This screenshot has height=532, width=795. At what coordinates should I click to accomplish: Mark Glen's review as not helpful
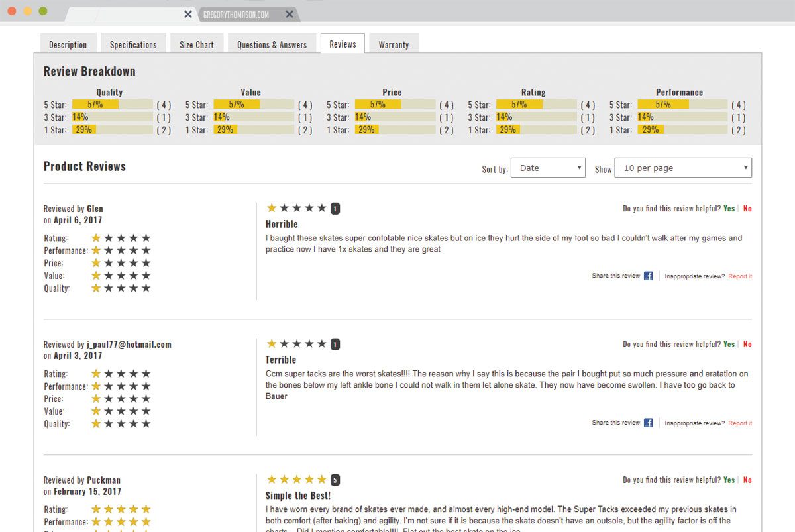[x=747, y=209]
